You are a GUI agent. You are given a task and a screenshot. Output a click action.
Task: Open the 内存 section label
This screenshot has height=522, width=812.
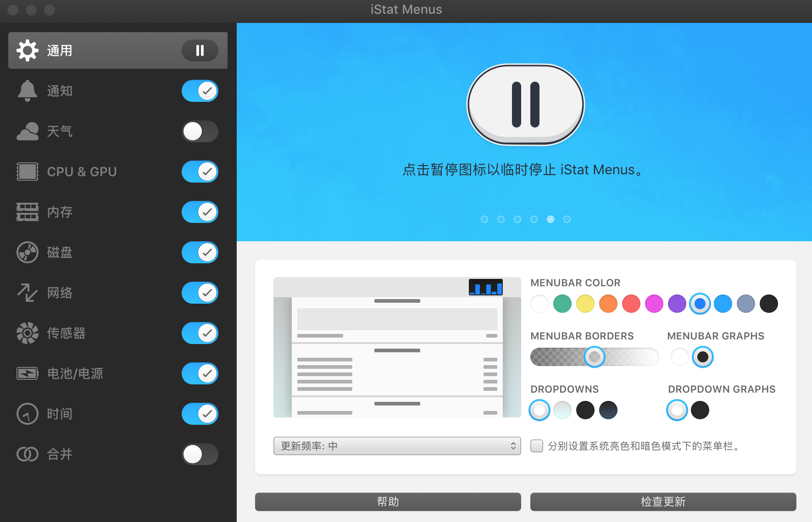click(60, 212)
